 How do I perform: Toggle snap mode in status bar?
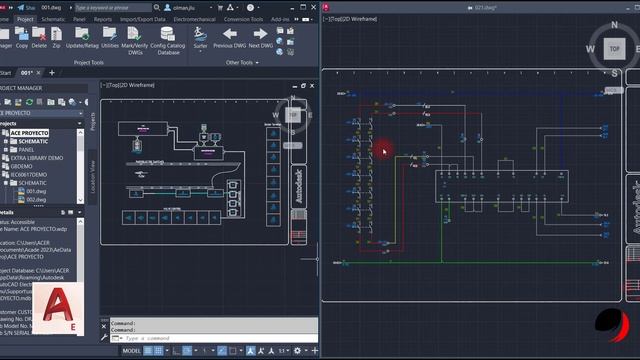click(158, 351)
